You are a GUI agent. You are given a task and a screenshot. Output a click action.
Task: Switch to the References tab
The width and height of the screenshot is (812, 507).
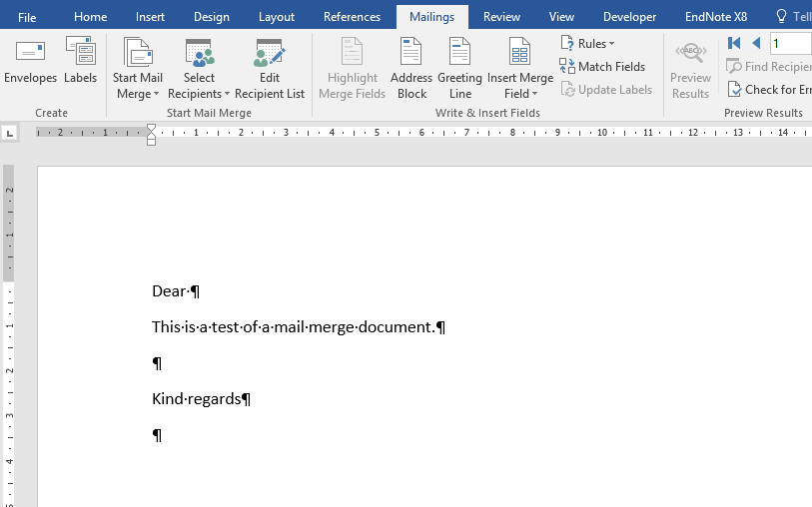(x=352, y=17)
